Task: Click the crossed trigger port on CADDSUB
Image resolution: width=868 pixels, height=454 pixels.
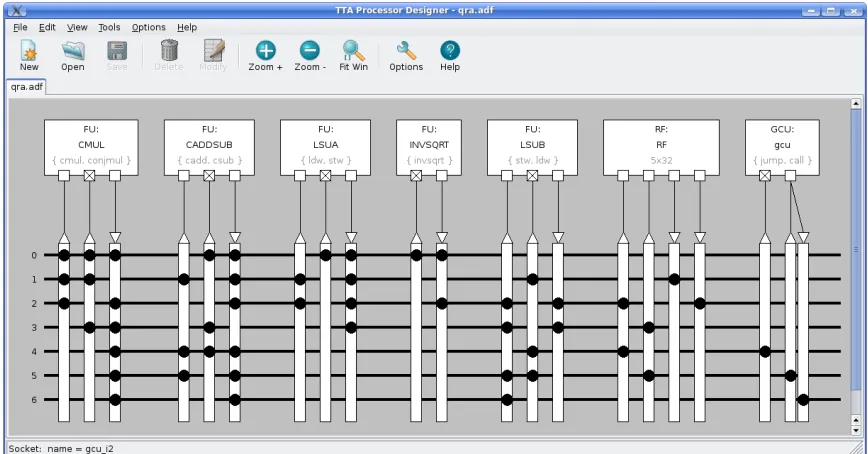Action: [x=209, y=176]
